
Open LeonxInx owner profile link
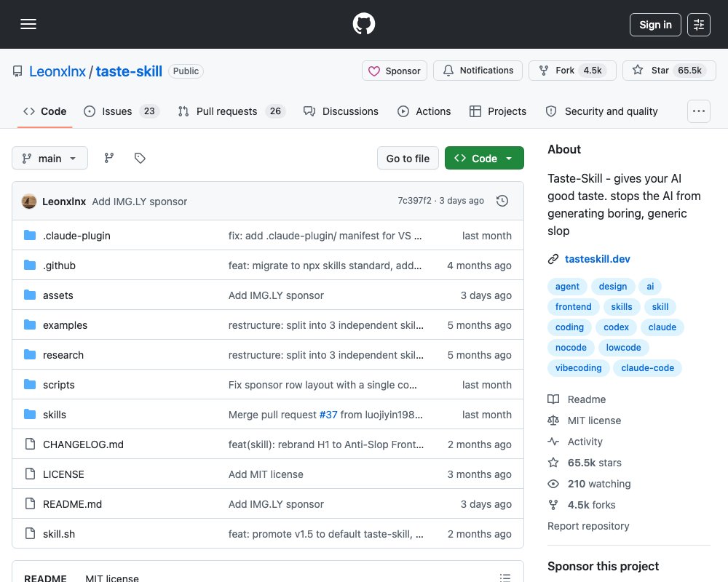[58, 71]
